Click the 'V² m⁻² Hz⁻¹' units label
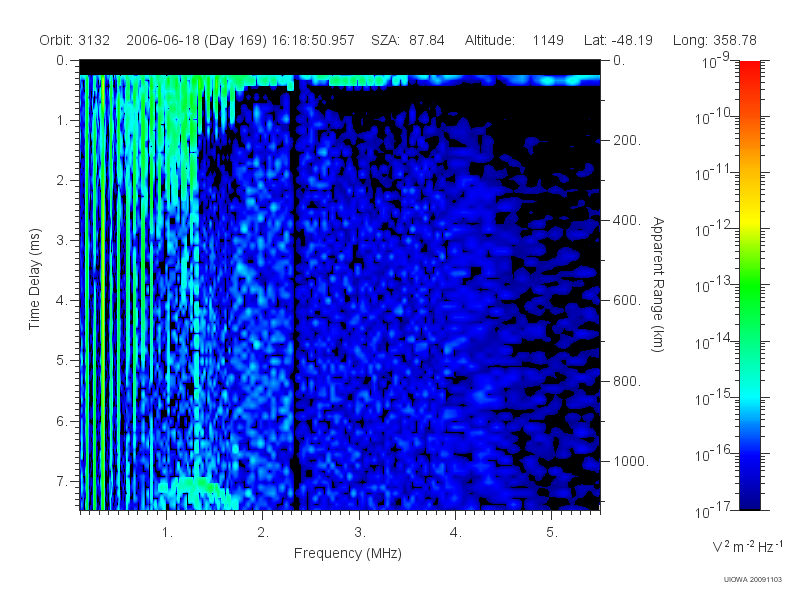This screenshot has height=600, width=800. [x=747, y=546]
